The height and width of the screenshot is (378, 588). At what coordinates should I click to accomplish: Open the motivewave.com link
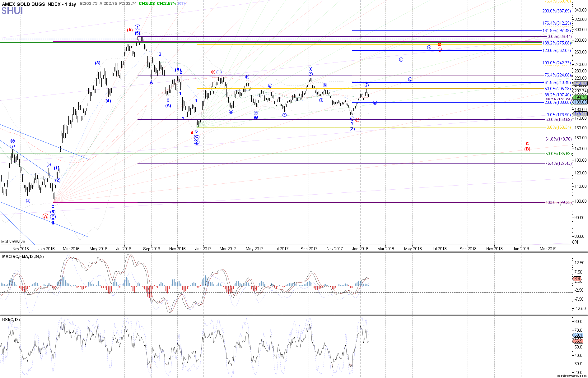(x=572, y=376)
